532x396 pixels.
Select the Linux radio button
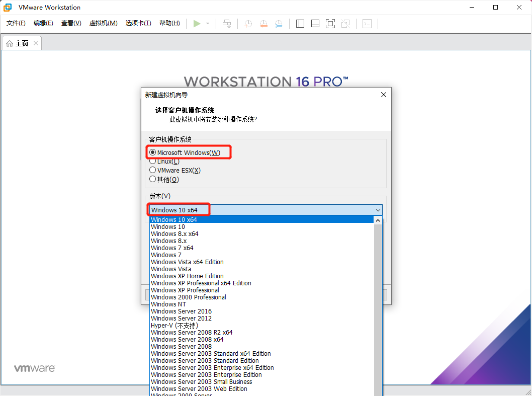click(x=153, y=161)
